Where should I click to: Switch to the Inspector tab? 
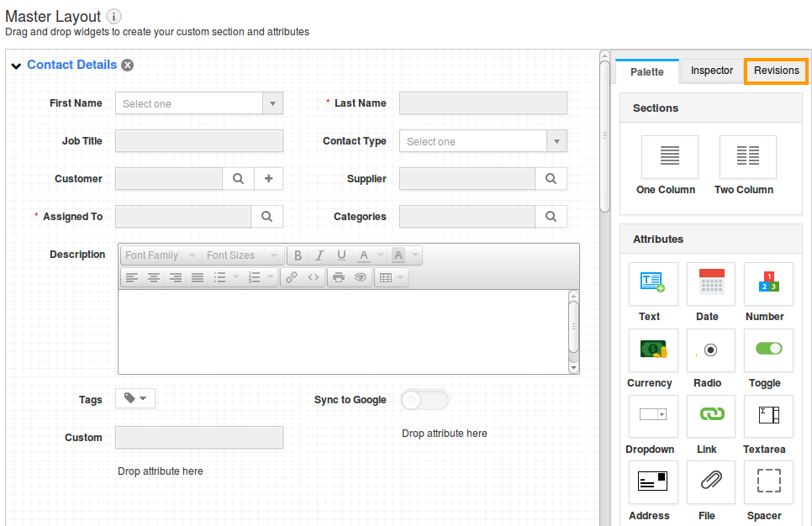[x=711, y=71]
